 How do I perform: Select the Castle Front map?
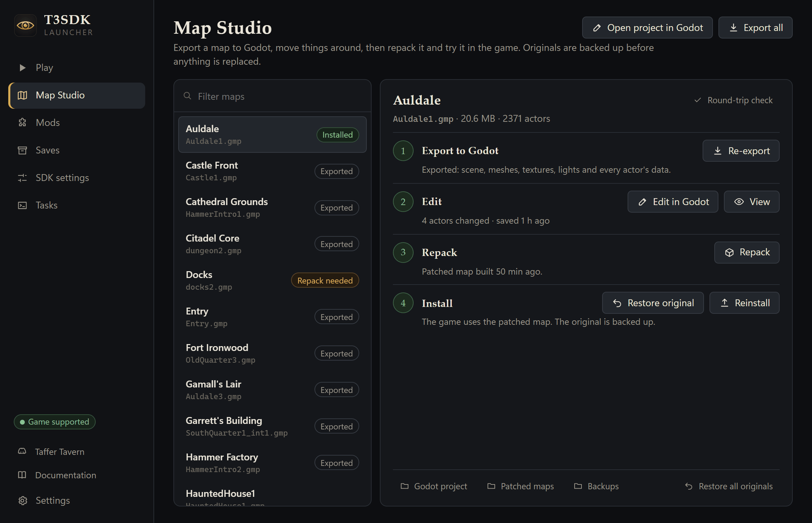[273, 171]
